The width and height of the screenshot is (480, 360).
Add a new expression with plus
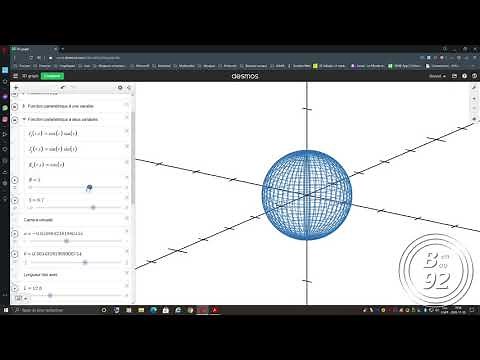point(16,87)
